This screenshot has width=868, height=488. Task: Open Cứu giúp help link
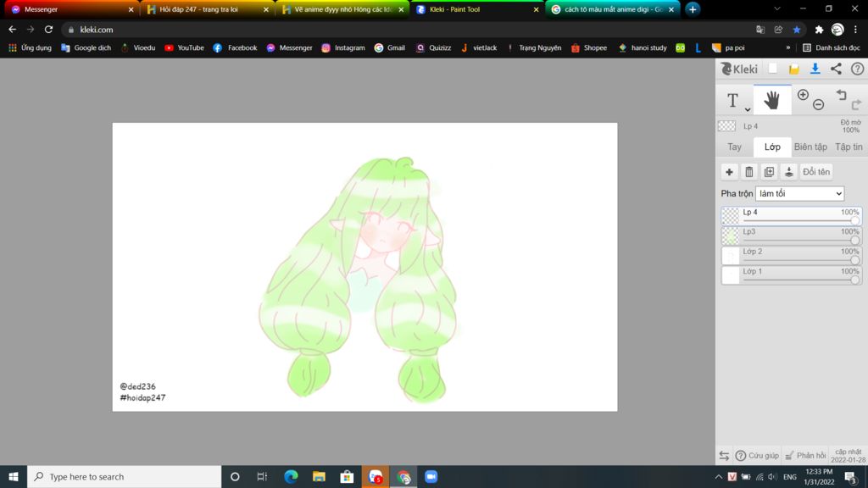[x=757, y=456]
